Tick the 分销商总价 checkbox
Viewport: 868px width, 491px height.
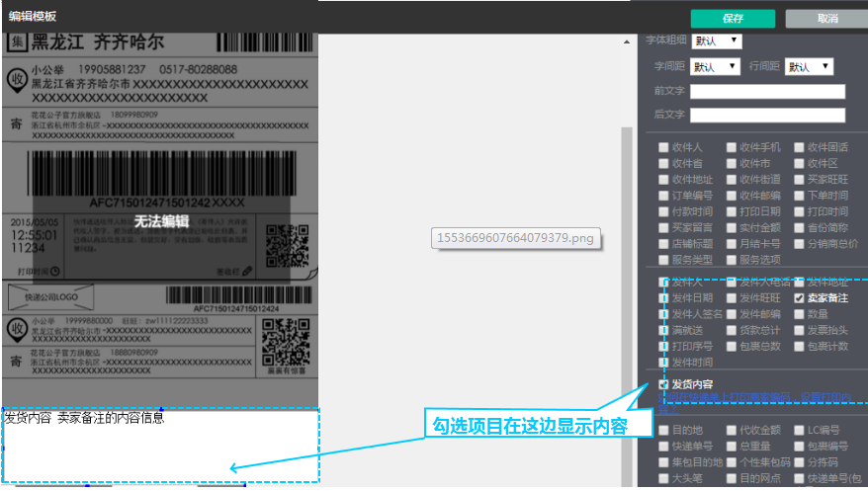[x=799, y=244]
